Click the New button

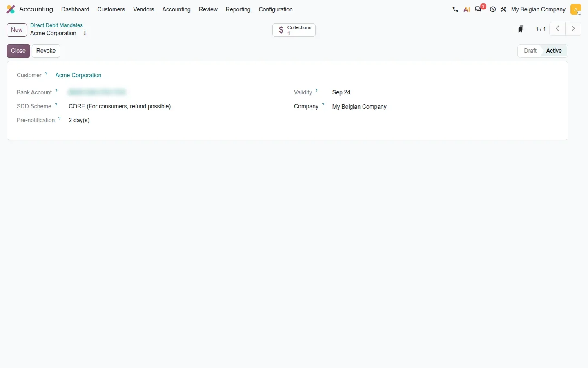(x=17, y=30)
